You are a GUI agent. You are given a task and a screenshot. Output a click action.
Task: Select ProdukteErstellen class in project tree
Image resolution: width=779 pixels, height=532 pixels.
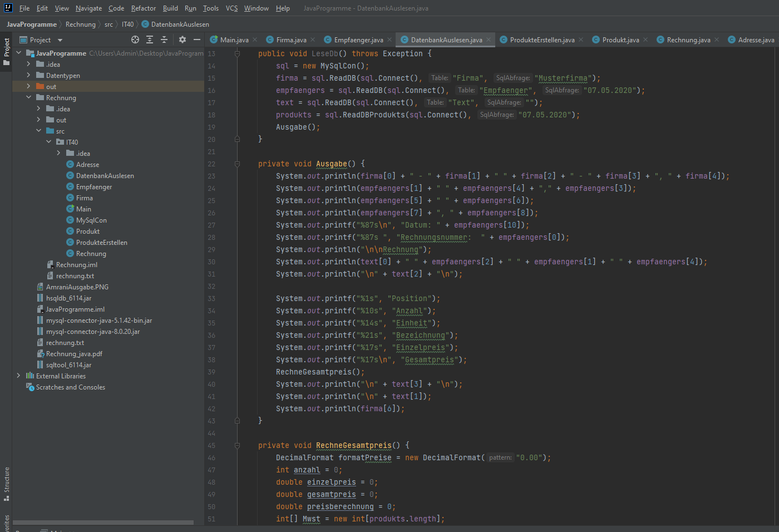101,243
